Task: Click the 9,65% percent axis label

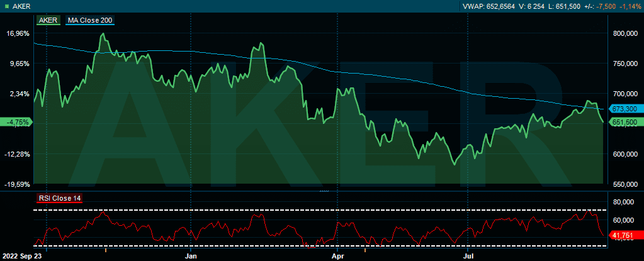Action: tap(20, 64)
